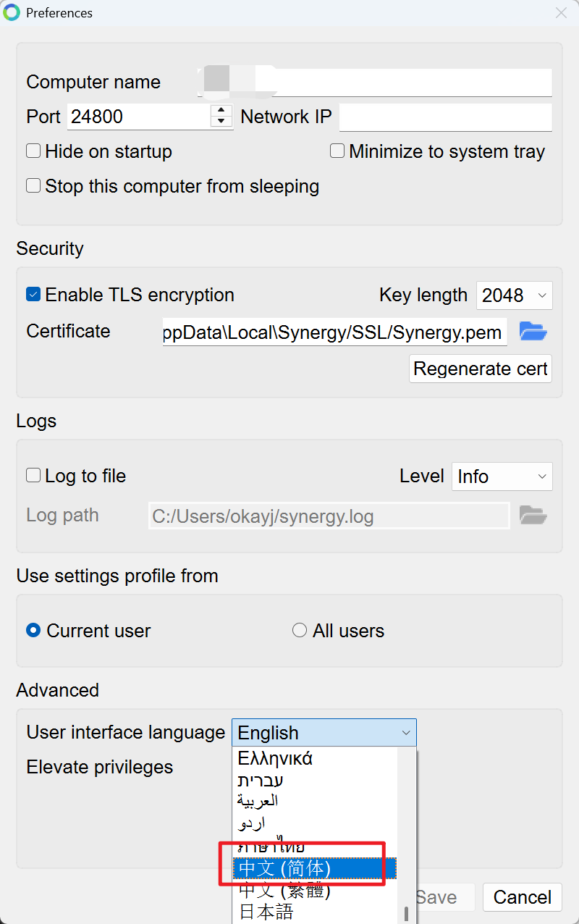This screenshot has height=924, width=579.
Task: Enable Minimize to system tray
Action: tap(337, 151)
